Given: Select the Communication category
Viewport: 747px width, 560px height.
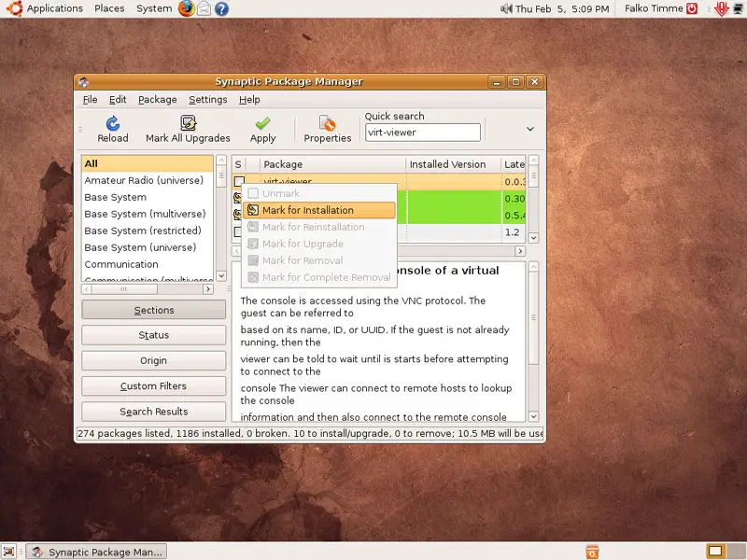Looking at the screenshot, I should (148, 264).
